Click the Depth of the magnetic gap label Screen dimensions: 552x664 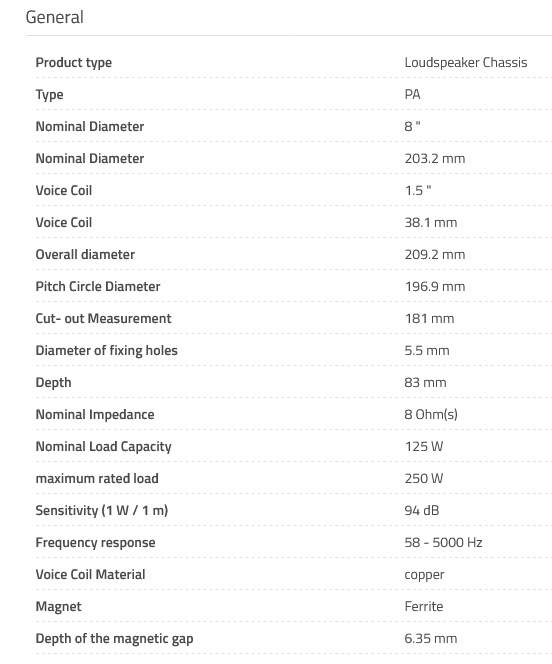click(x=114, y=639)
